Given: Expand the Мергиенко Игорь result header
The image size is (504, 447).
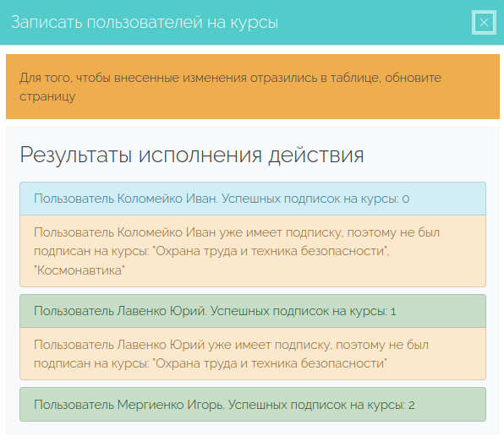Looking at the screenshot, I should click(253, 405).
